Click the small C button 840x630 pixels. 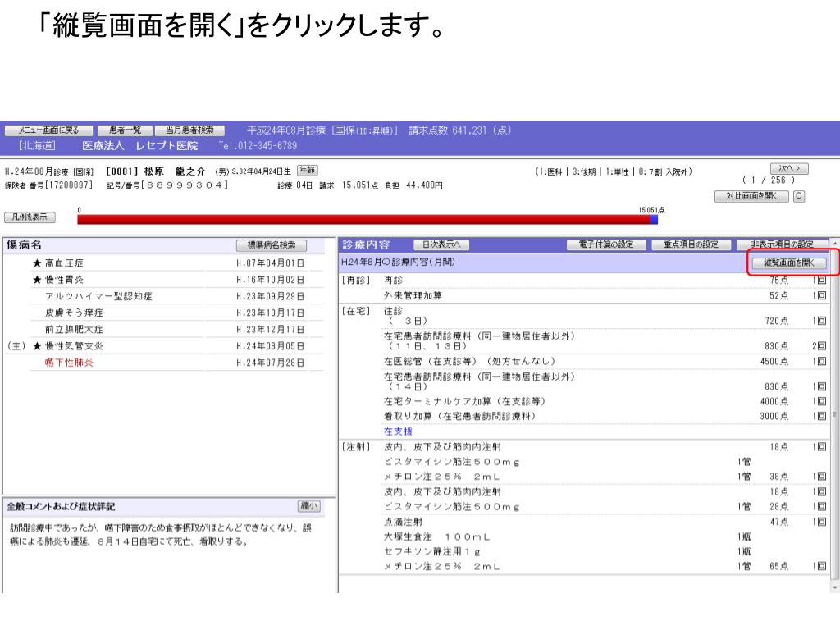[798, 196]
